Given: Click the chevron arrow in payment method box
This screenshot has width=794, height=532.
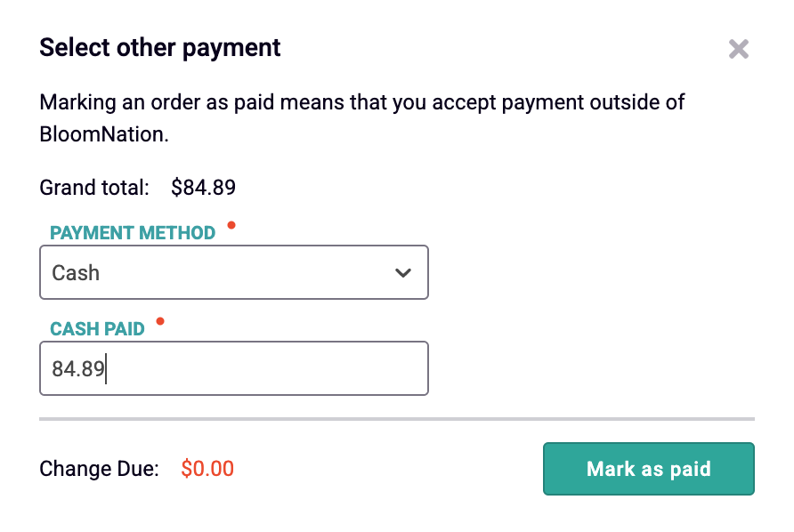Looking at the screenshot, I should point(403,273).
